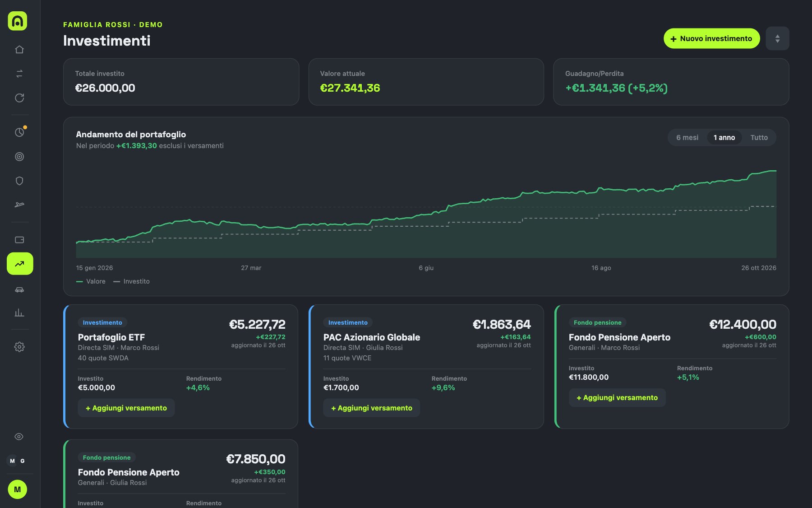The height and width of the screenshot is (508, 812).
Task: Open the budget pie chart icon
Action: pos(19,132)
